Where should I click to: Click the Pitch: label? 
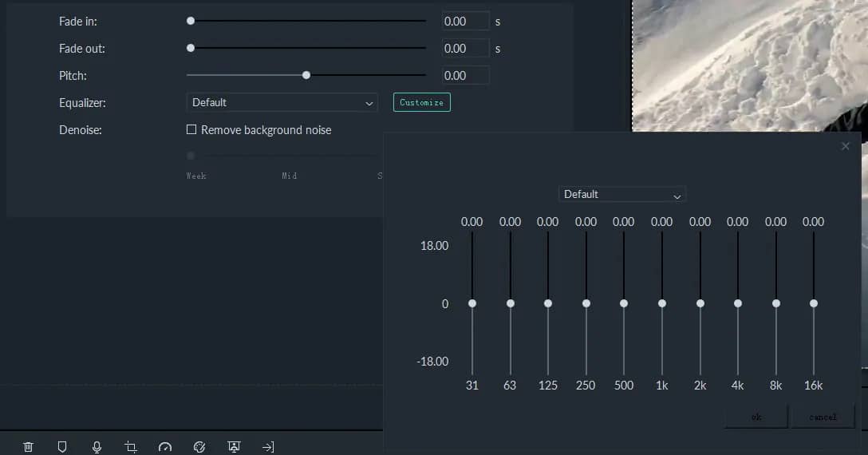[x=73, y=75]
